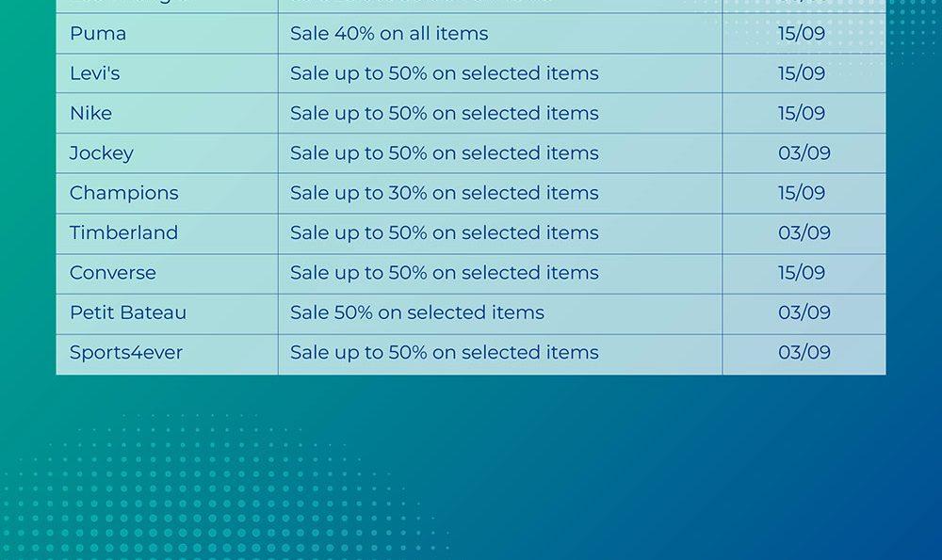Image resolution: width=942 pixels, height=560 pixels.
Task: Select the Petit Bateau brand cell
Action: [128, 312]
